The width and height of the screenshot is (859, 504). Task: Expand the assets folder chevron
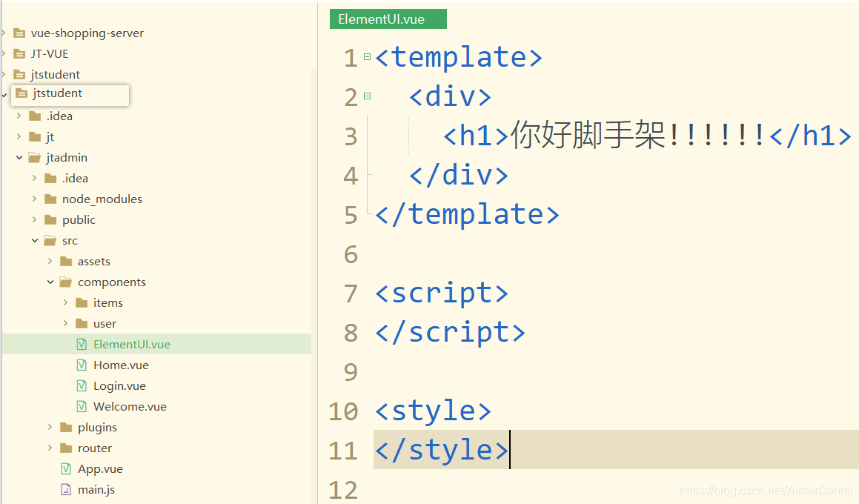tap(50, 262)
